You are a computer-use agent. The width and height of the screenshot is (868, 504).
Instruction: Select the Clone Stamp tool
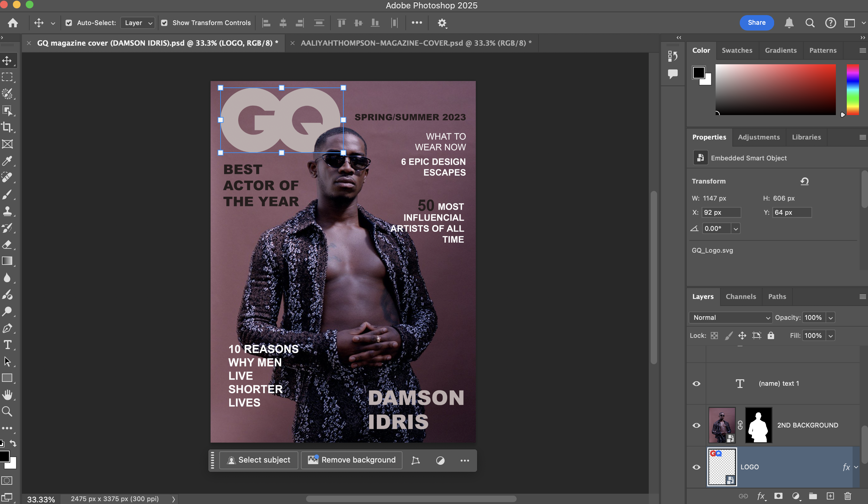tap(7, 211)
